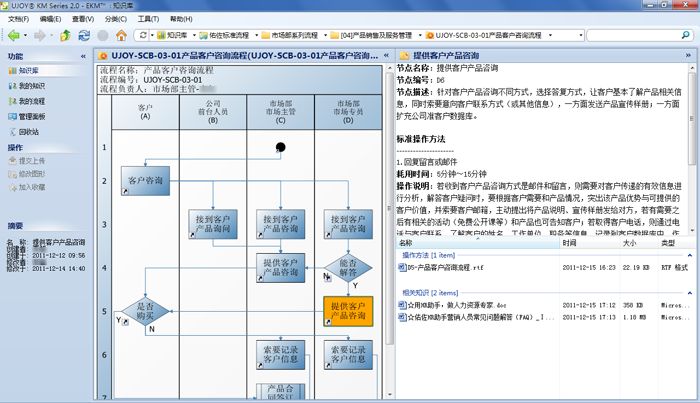Select the blue 提供客户产品咨询 node in column C
Image resolution: width=700 pixels, height=403 pixels.
[x=280, y=268]
